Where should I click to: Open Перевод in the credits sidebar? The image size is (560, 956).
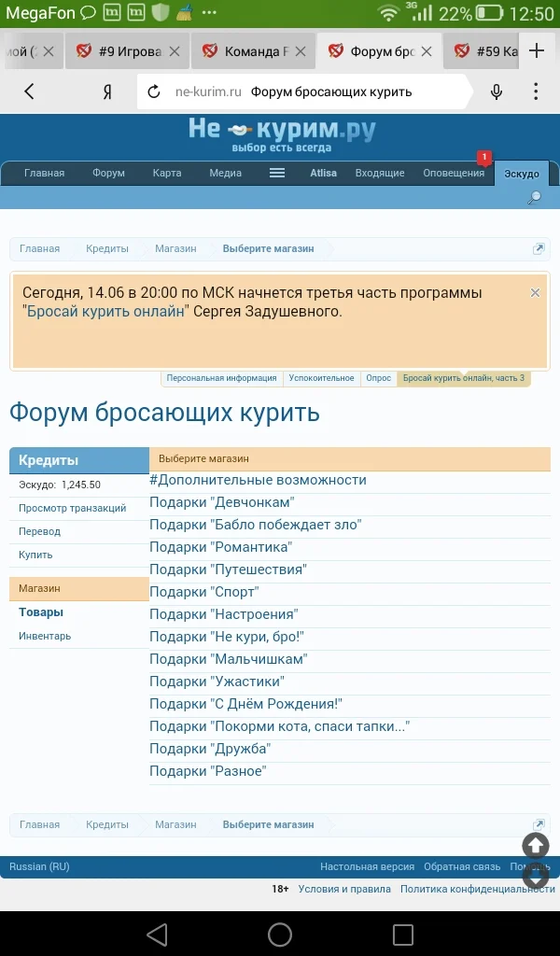[39, 531]
